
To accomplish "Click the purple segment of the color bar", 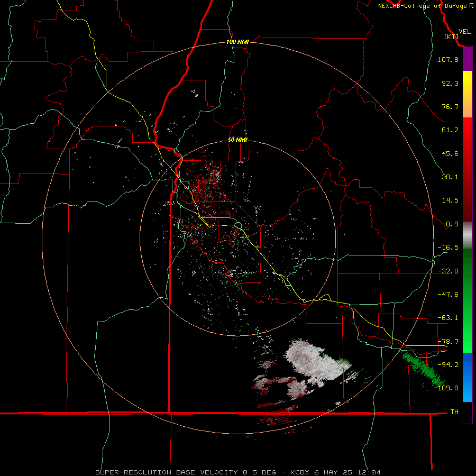I will point(467,59).
